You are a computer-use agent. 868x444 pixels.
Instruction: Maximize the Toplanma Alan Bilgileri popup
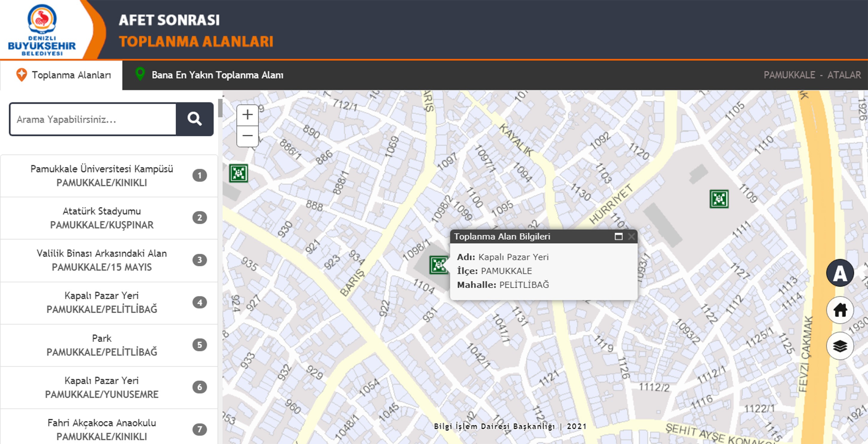point(619,237)
